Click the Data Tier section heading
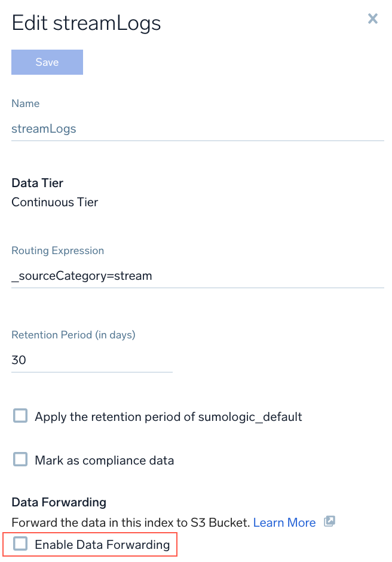The height and width of the screenshot is (562, 392). 37,183
